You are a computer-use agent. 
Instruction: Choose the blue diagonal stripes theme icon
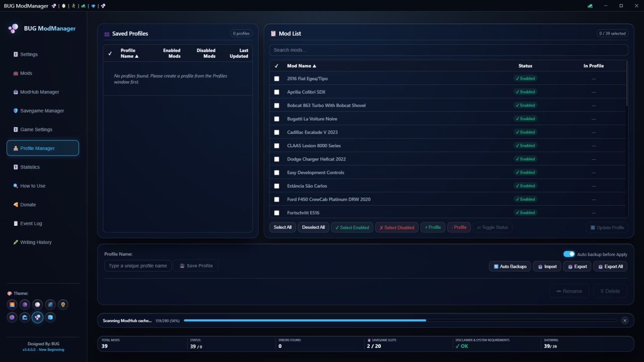pyautogui.click(x=50, y=305)
